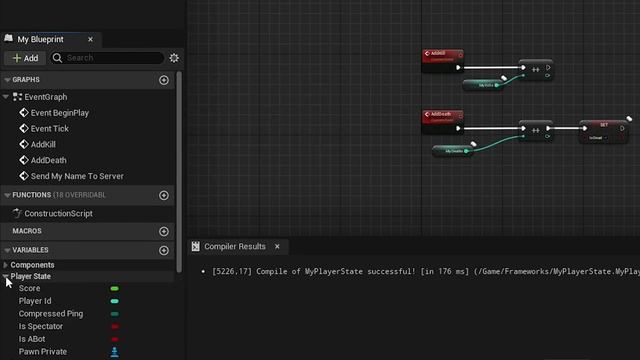Add a new variable with plus icon
The image size is (640, 360).
pyautogui.click(x=164, y=250)
